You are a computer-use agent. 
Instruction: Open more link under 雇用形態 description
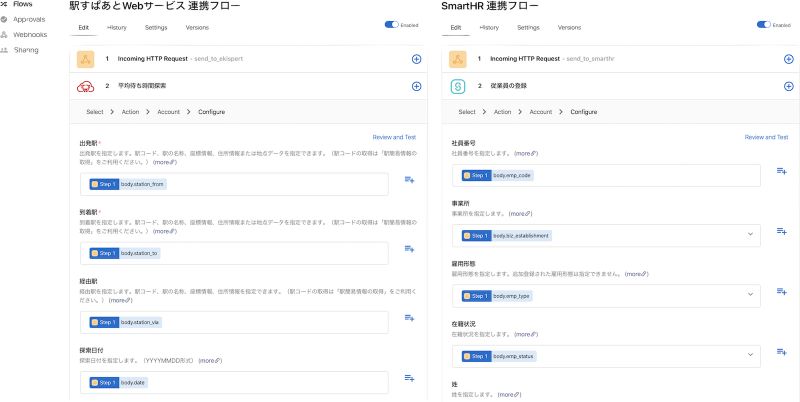pyautogui.click(x=636, y=274)
